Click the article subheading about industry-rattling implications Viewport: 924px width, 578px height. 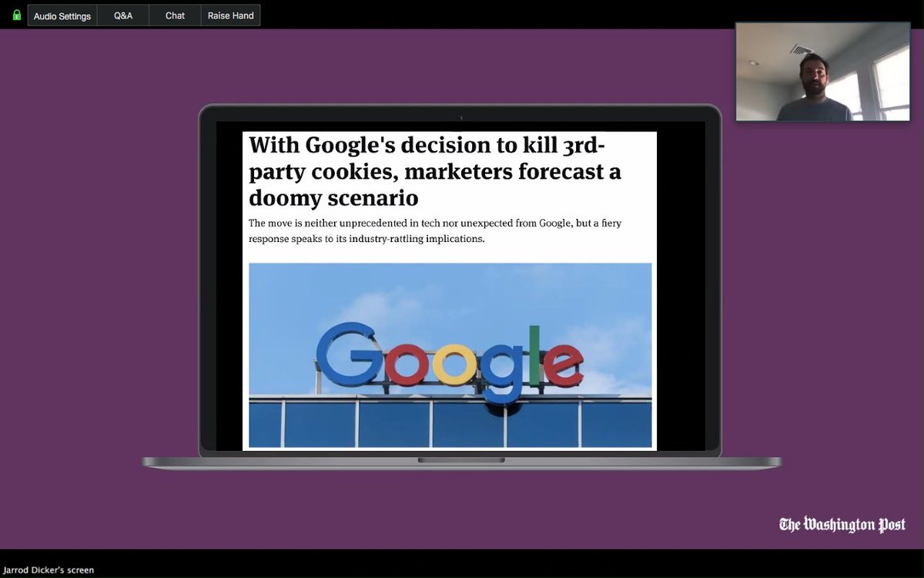(435, 231)
